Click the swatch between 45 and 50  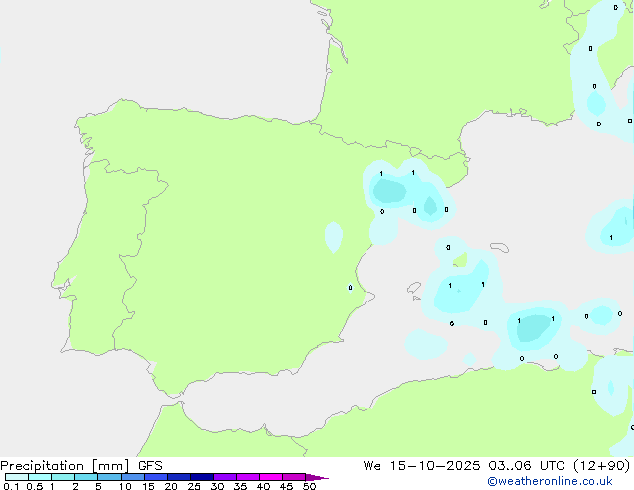pyautogui.click(x=294, y=477)
